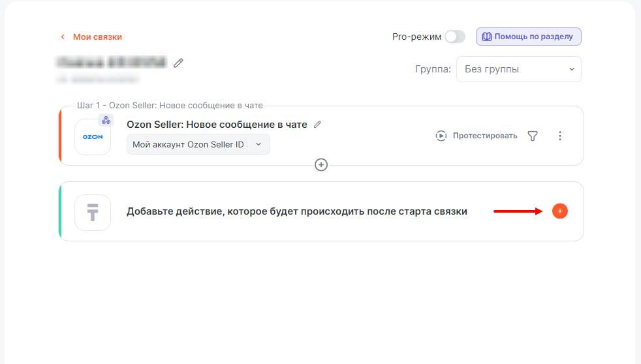Toggle the Pro-режим switch
Screen dimensions: 641x364
coord(455,37)
